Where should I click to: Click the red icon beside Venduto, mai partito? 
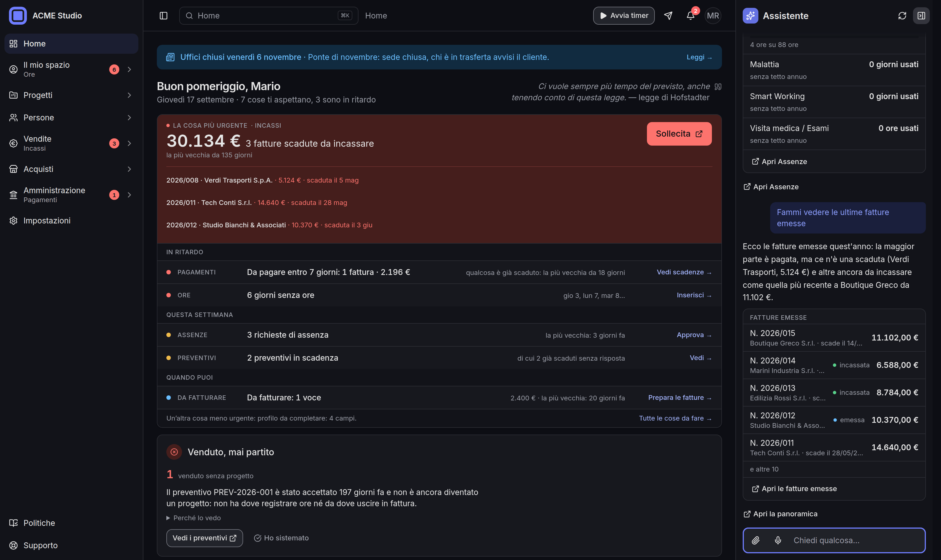(174, 452)
